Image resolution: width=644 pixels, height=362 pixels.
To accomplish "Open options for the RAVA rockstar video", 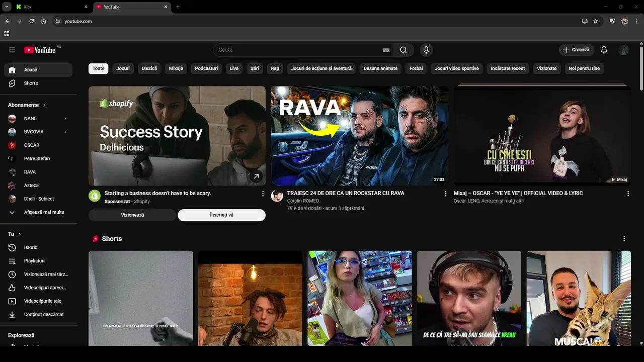I will coord(445,194).
